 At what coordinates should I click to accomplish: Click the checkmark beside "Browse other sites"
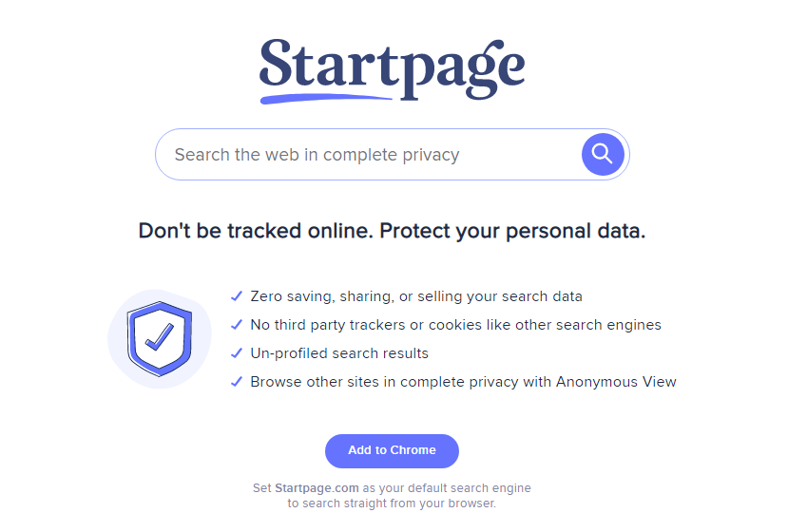click(237, 382)
